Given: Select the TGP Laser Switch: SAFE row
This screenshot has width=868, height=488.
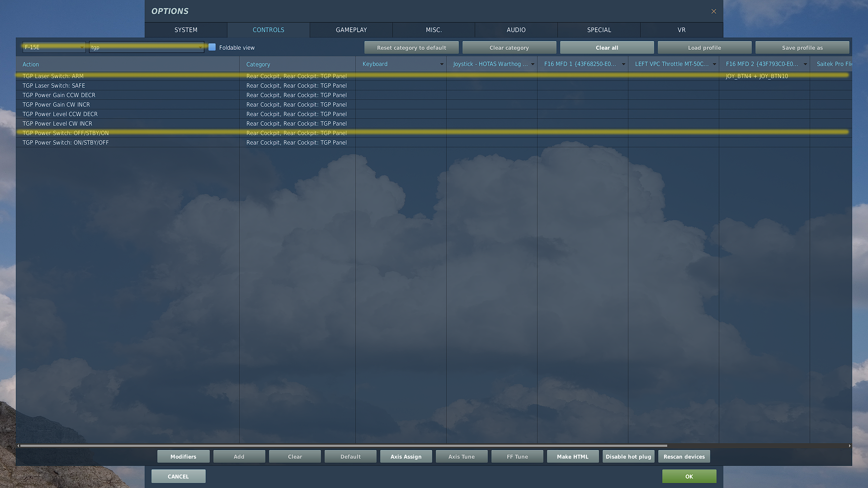Looking at the screenshot, I should point(434,85).
